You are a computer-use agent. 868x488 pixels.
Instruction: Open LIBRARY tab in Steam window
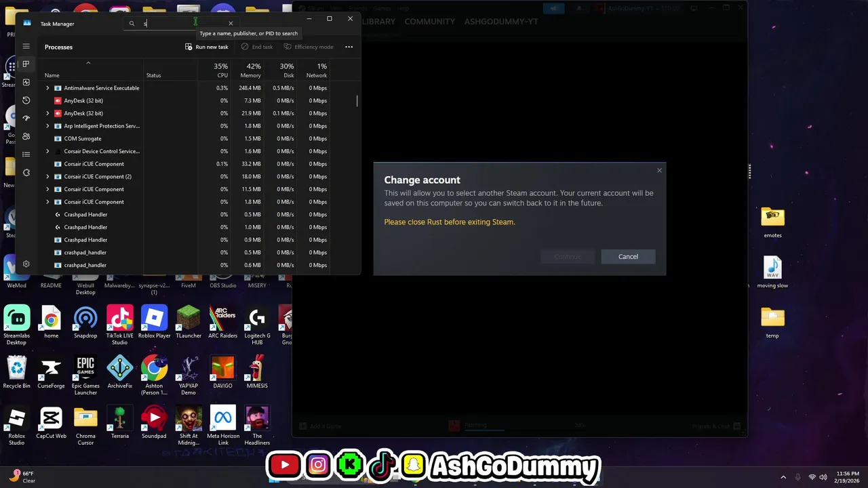(378, 22)
